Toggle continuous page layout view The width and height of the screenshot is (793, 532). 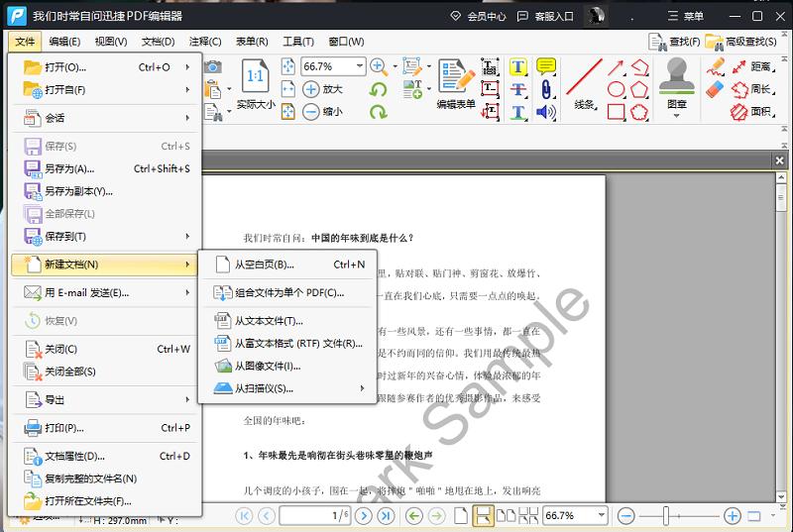point(483,516)
